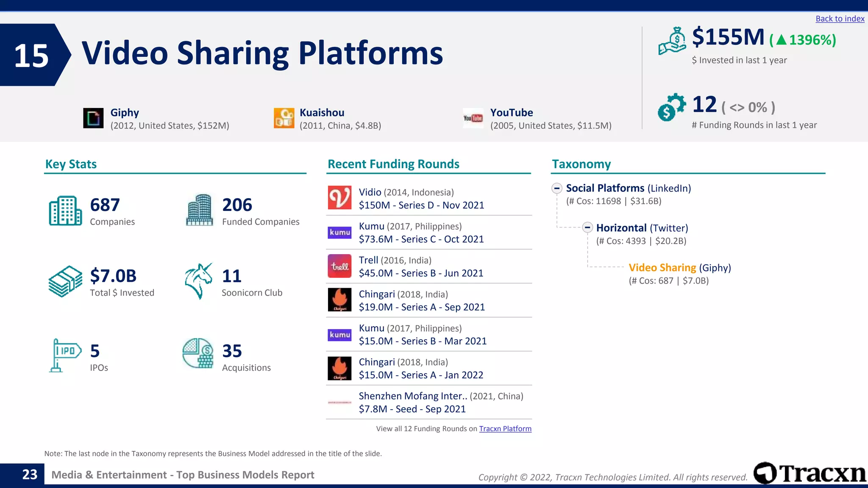Click 'Media & Entertainment - Top Business Models Report'

[183, 475]
